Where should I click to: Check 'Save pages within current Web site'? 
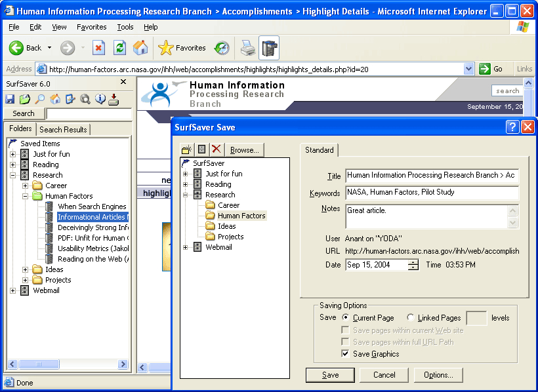click(346, 330)
